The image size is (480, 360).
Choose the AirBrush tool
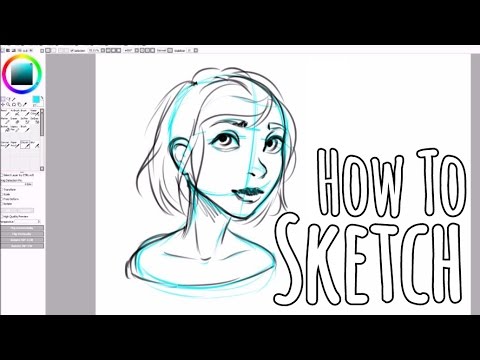tap(15, 113)
